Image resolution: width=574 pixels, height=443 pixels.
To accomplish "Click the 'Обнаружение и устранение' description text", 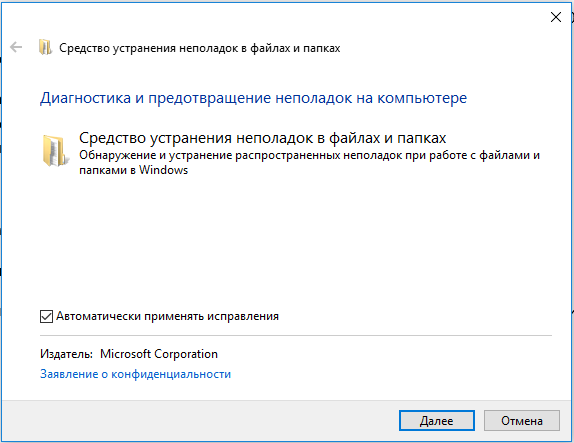I will click(x=309, y=163).
